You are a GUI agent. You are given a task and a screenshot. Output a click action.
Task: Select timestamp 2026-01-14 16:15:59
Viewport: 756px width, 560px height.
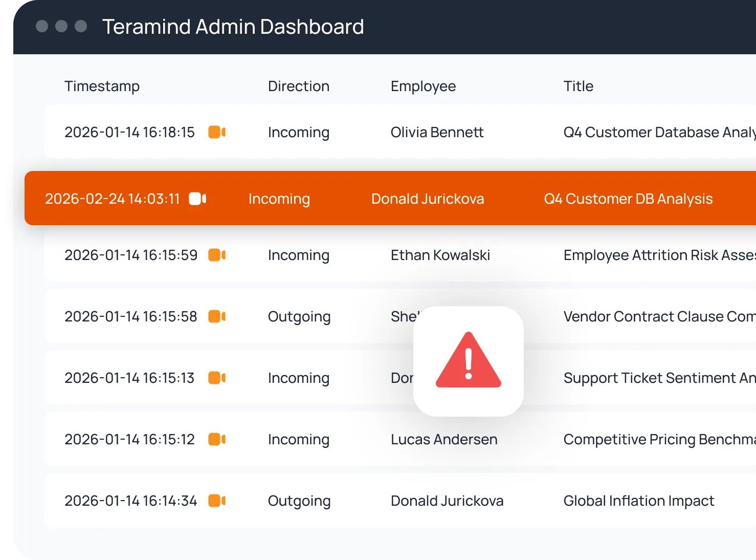131,255
